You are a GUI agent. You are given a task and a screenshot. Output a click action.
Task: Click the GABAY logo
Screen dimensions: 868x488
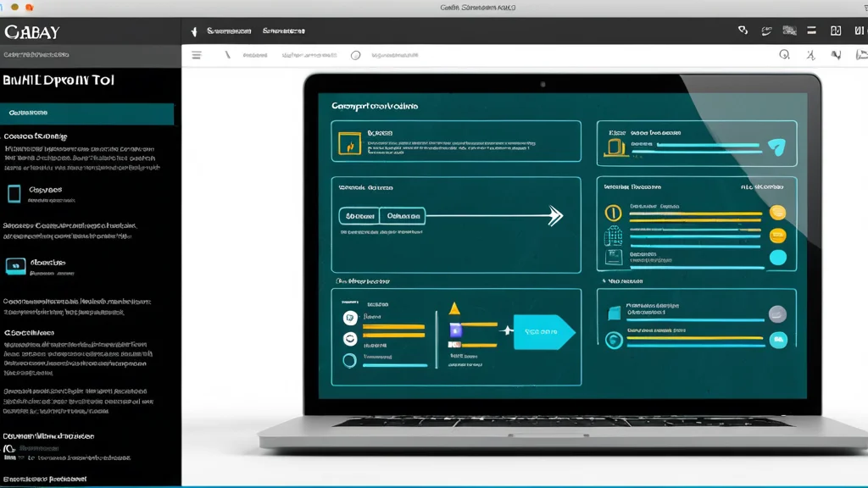[x=32, y=32]
